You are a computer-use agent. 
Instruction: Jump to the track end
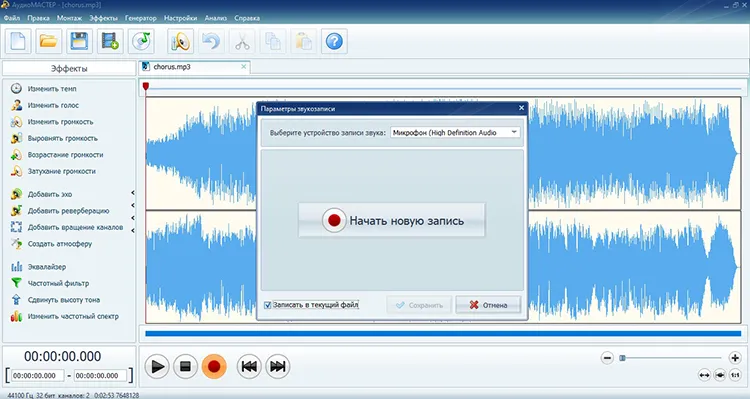(x=277, y=367)
